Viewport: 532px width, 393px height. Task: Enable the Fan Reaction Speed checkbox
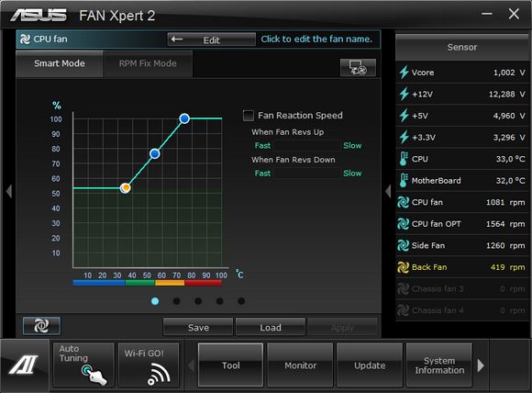(x=249, y=116)
